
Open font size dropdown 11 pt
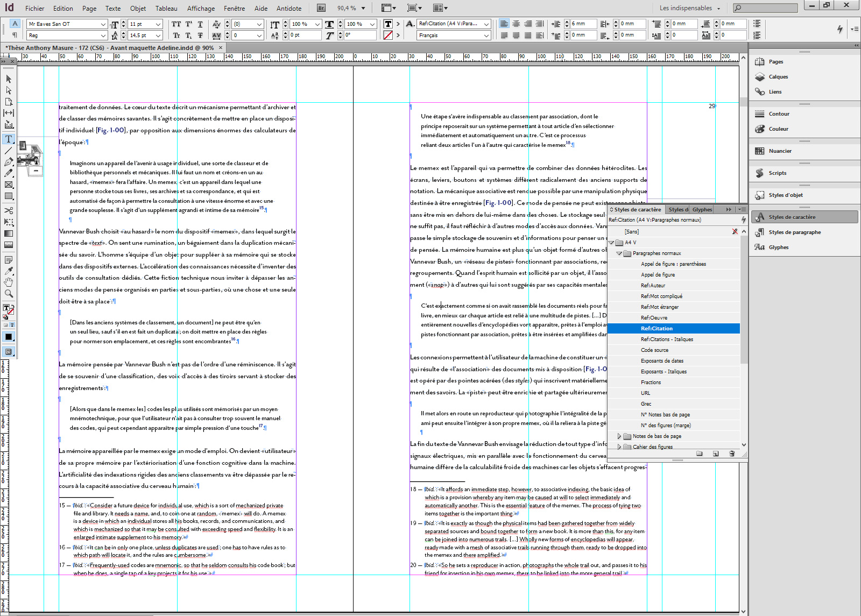(x=158, y=24)
